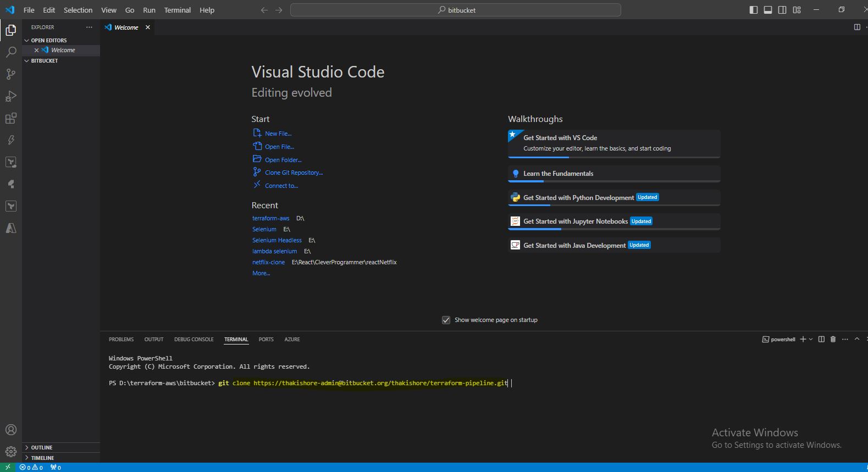Split the terminal panel
The width and height of the screenshot is (868, 472).
821,339
